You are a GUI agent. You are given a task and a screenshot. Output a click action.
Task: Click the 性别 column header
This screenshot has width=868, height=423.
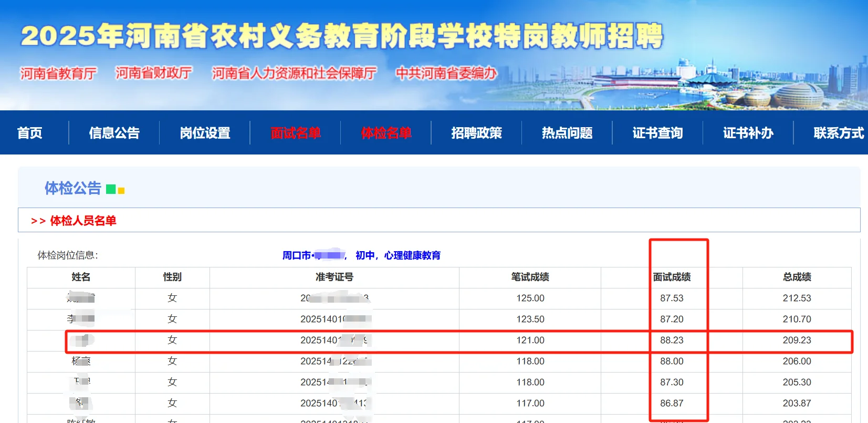pyautogui.click(x=172, y=277)
